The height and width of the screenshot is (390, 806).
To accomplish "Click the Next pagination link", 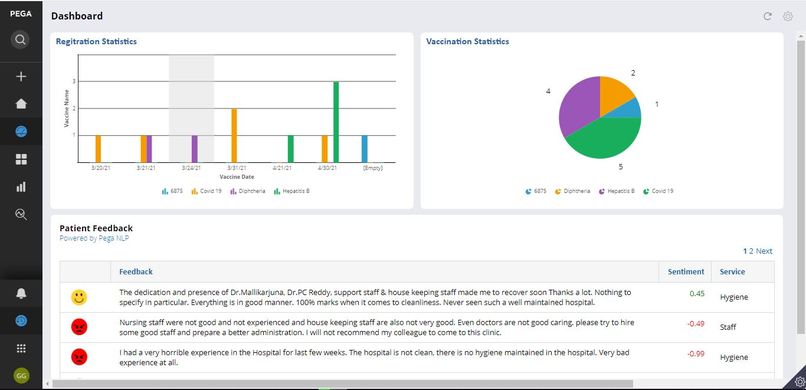I will pos(764,251).
